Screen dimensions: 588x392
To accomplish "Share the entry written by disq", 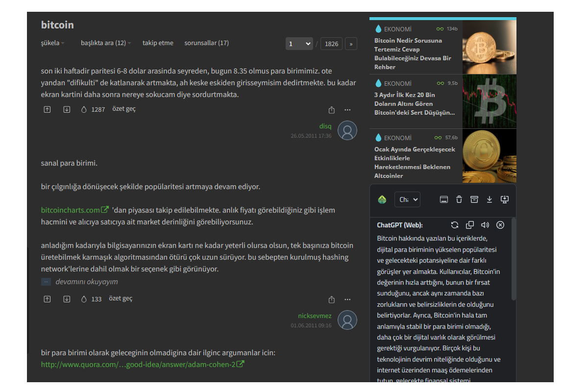I will (332, 110).
